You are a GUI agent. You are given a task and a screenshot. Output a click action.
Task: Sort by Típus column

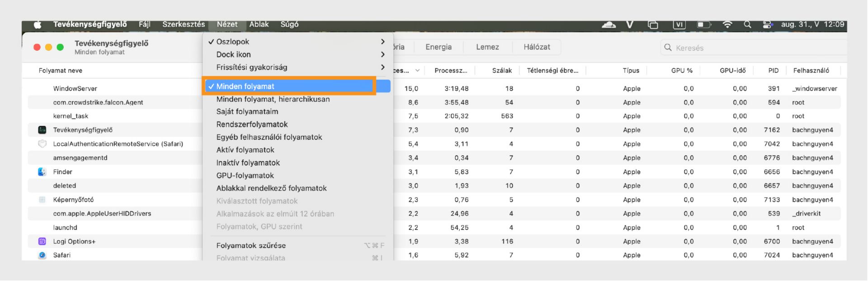point(631,71)
